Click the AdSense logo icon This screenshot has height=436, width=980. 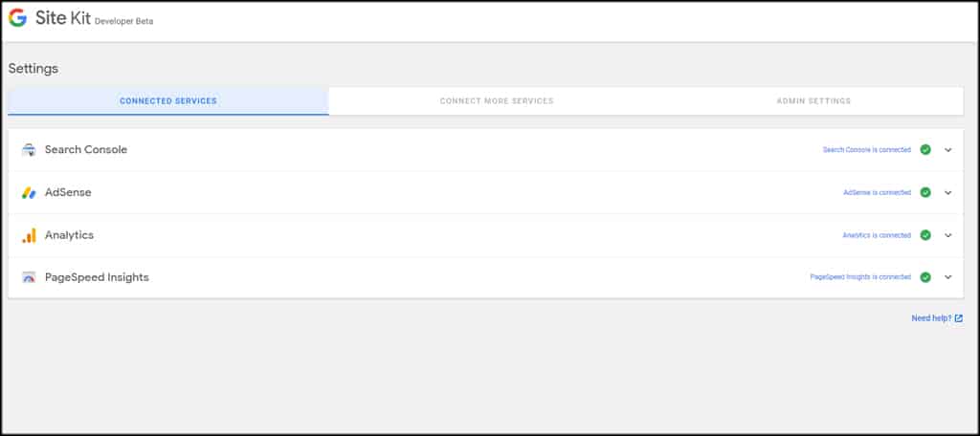click(29, 193)
